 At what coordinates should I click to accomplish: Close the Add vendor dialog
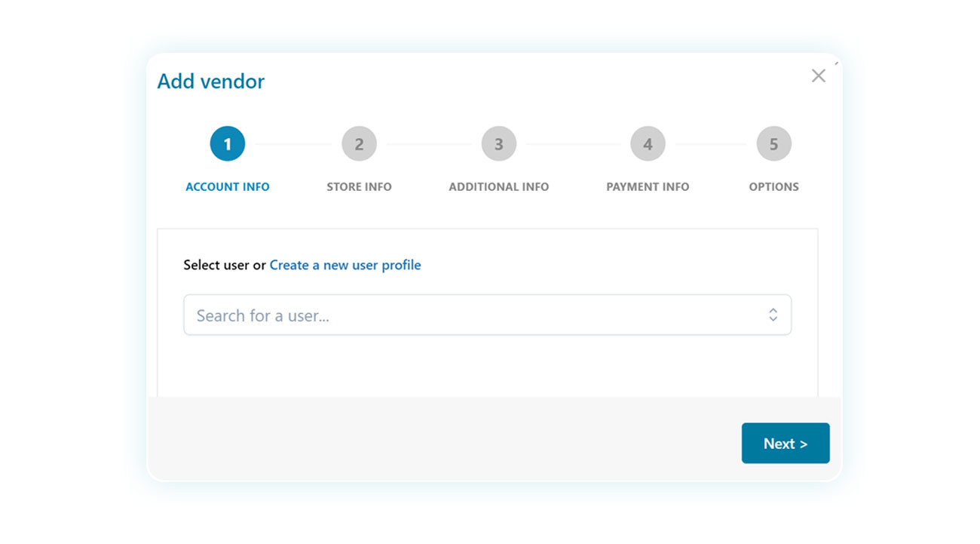coord(818,75)
